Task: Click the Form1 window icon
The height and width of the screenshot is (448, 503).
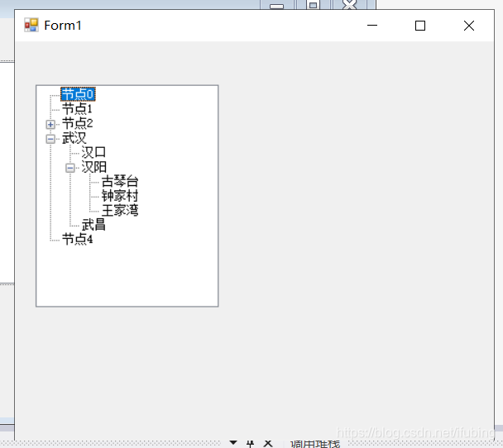Action: [x=31, y=25]
